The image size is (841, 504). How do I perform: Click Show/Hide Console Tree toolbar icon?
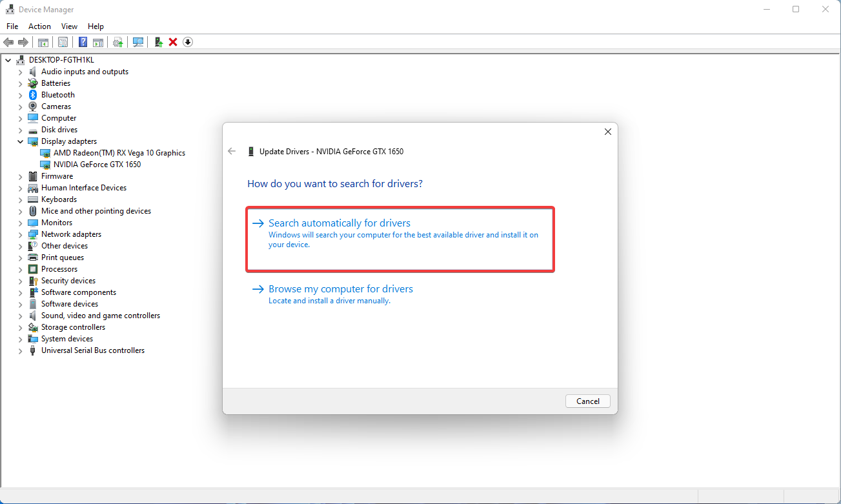[x=43, y=42]
